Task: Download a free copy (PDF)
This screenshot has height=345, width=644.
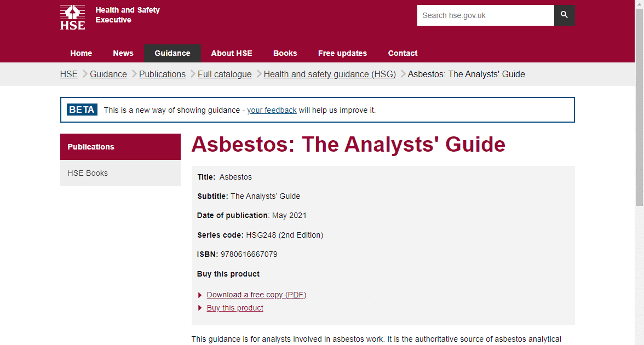Action: coord(256,295)
